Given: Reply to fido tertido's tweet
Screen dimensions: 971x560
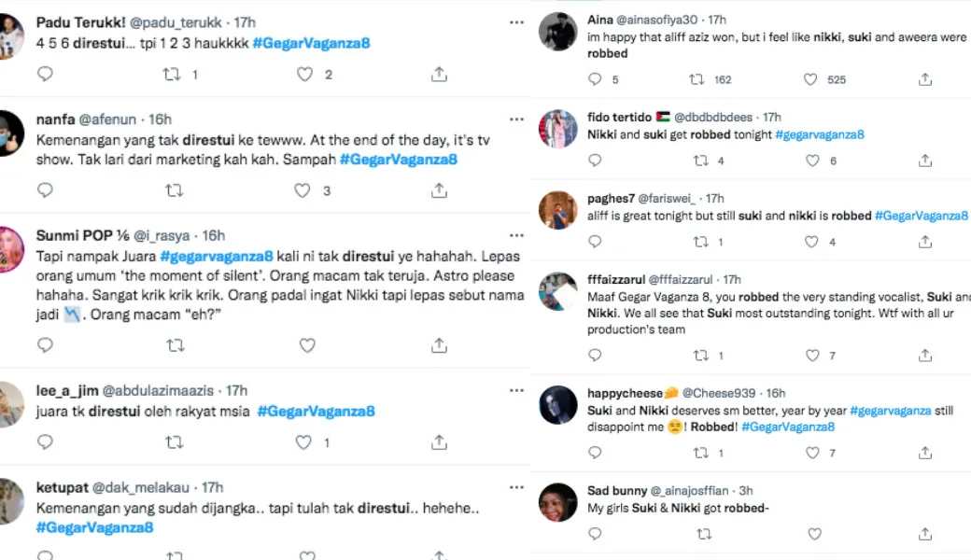Looking at the screenshot, I should pyautogui.click(x=596, y=161).
